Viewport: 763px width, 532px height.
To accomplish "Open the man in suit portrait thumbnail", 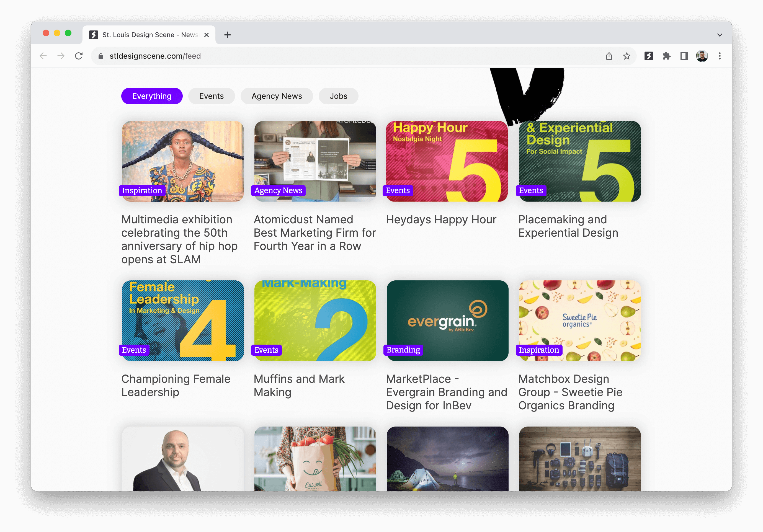I will point(183,459).
